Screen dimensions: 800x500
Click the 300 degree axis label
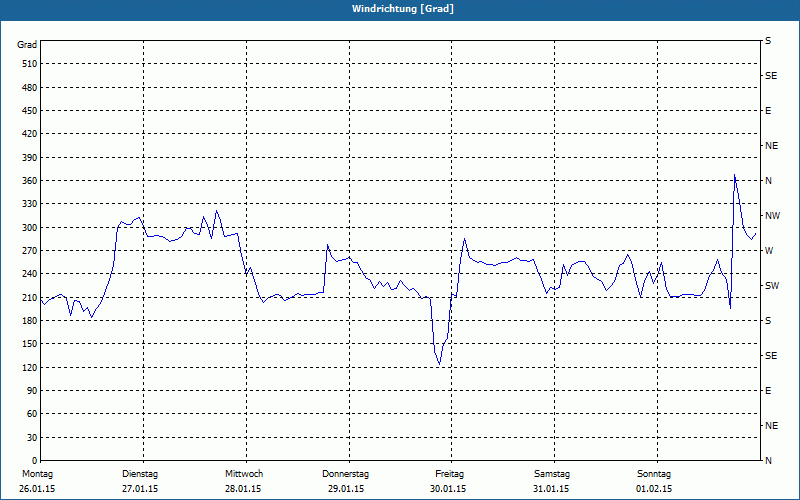(30, 228)
